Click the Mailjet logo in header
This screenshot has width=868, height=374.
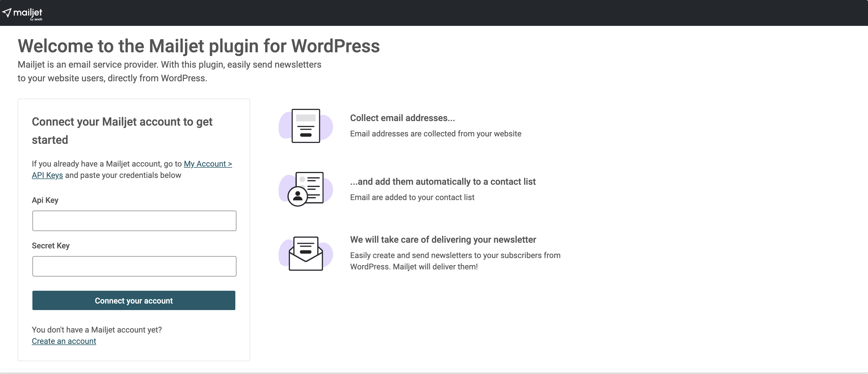tap(22, 13)
